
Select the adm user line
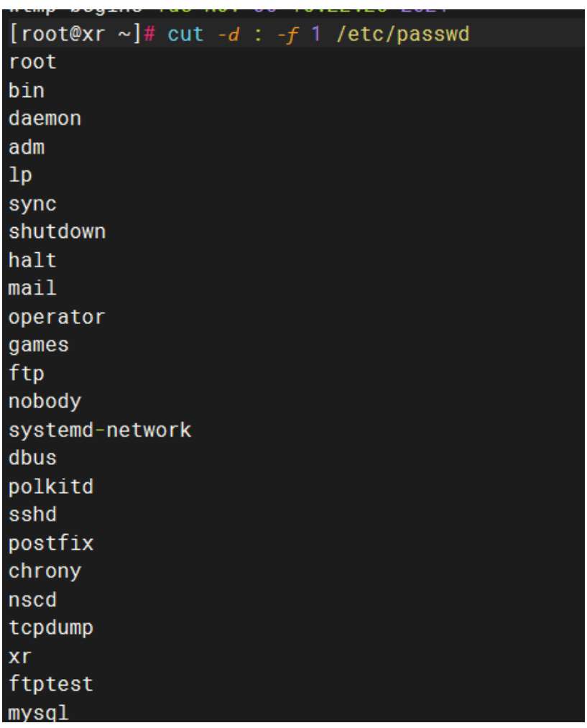[x=27, y=147]
